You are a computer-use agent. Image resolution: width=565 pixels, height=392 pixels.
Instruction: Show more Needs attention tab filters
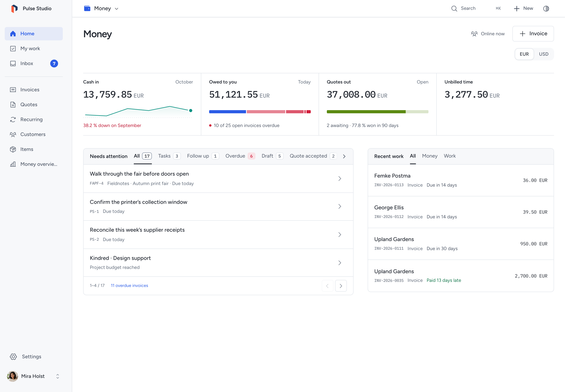coord(344,156)
